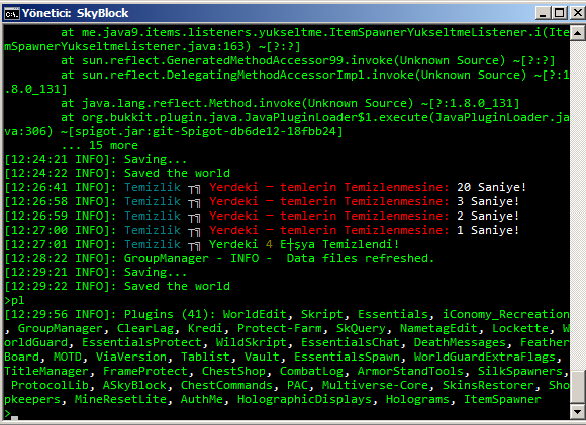Click the 'ViaVersion' plugin name
Screen dimensions: 586x425
[131, 357]
